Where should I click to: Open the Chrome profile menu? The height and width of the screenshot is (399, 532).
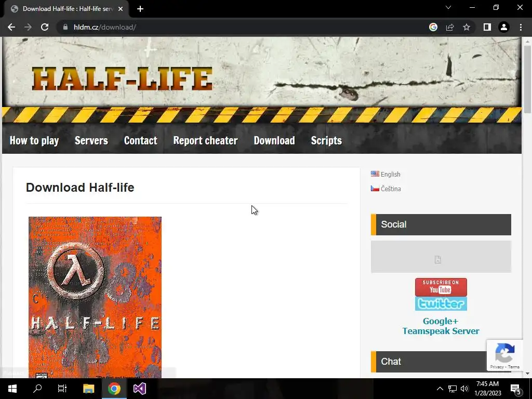tap(504, 27)
